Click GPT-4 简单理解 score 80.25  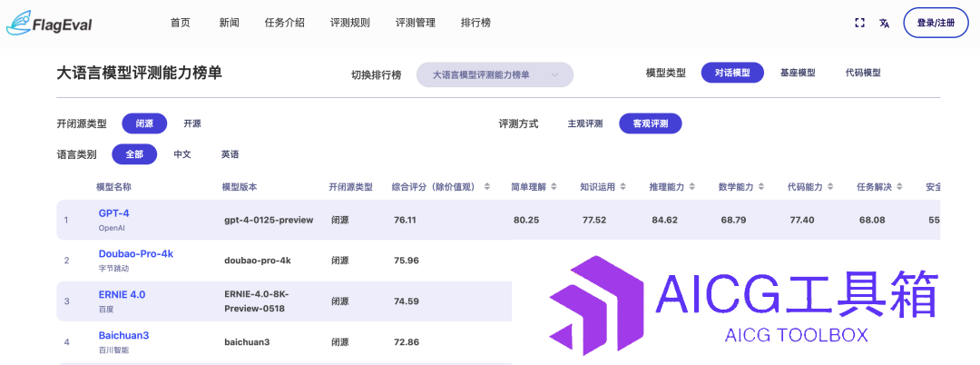point(525,220)
